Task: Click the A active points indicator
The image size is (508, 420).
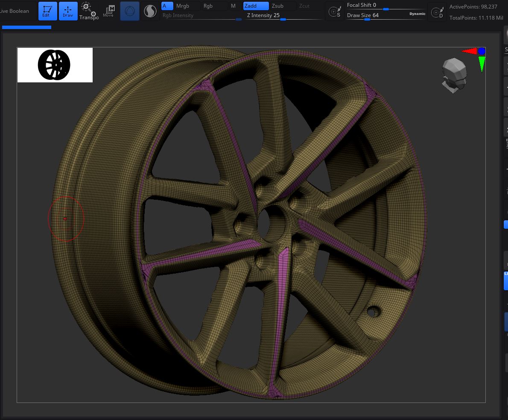Action: click(x=167, y=6)
